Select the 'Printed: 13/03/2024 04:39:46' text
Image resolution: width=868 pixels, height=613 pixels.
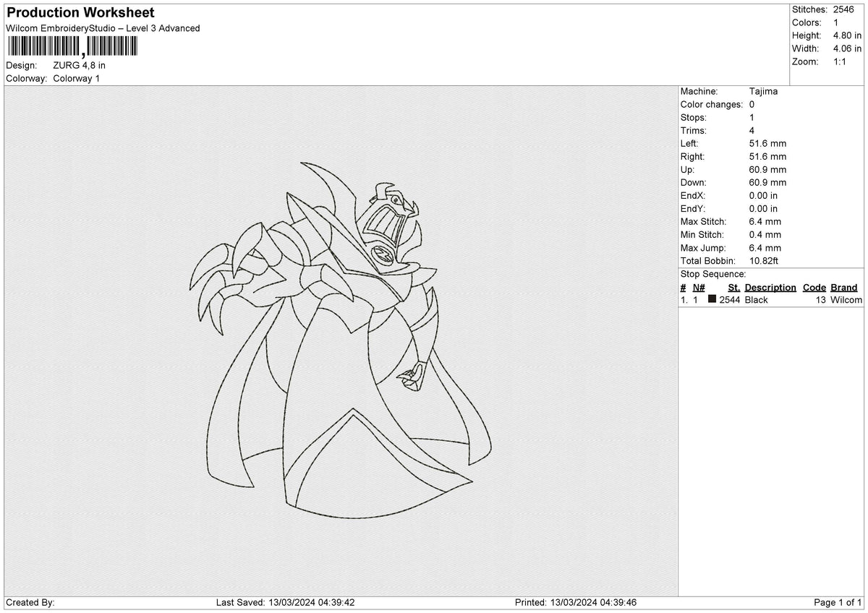[576, 602]
